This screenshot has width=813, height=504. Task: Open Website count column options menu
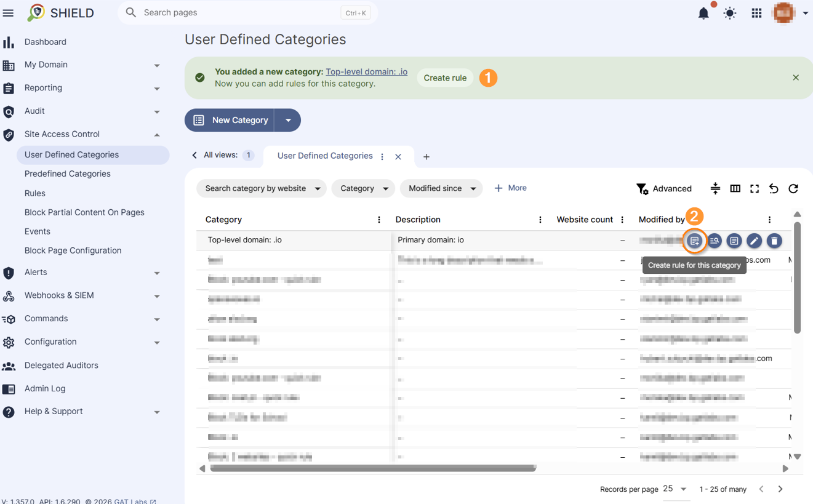point(622,220)
